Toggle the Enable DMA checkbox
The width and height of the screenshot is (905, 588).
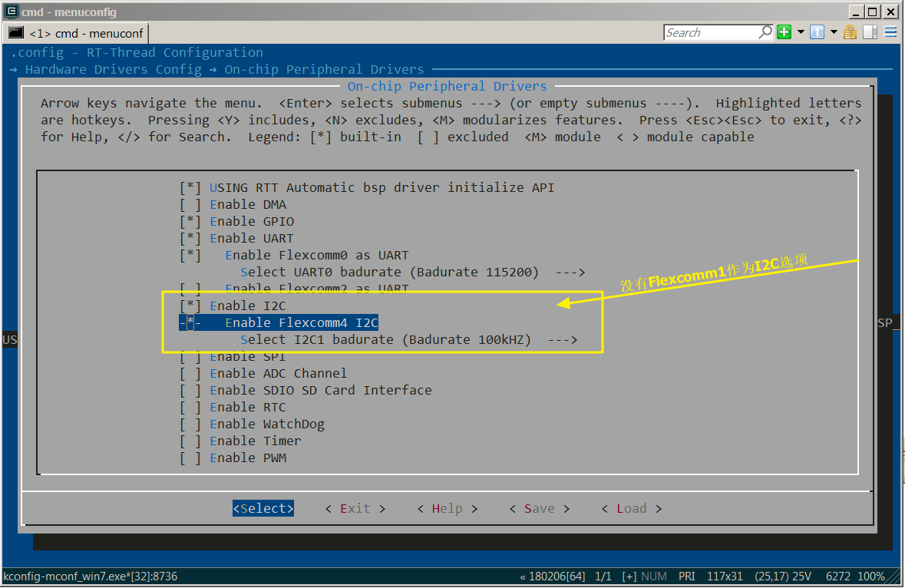tap(190, 205)
